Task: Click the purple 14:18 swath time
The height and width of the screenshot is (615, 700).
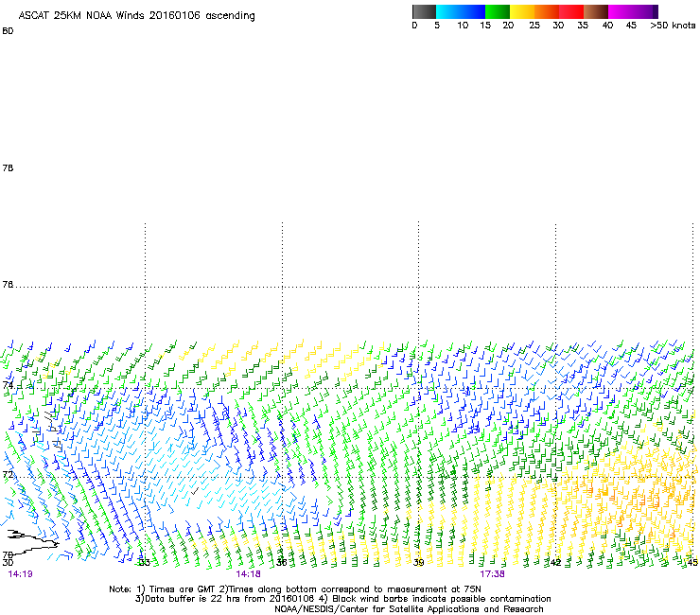Action: point(248,574)
